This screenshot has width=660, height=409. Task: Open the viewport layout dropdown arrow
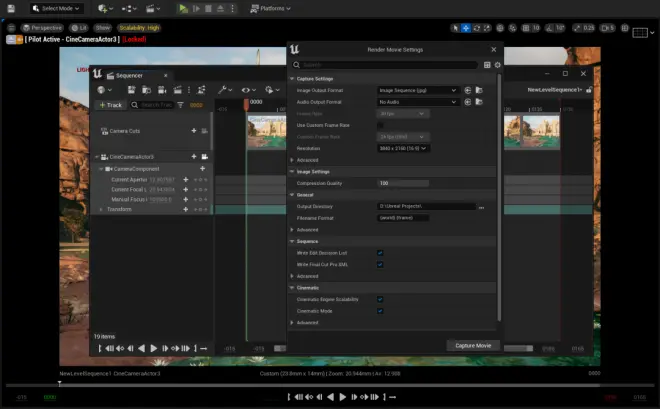click(652, 32)
